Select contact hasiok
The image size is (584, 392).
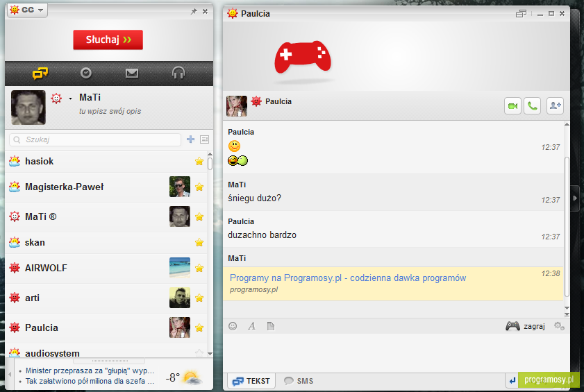tap(106, 161)
